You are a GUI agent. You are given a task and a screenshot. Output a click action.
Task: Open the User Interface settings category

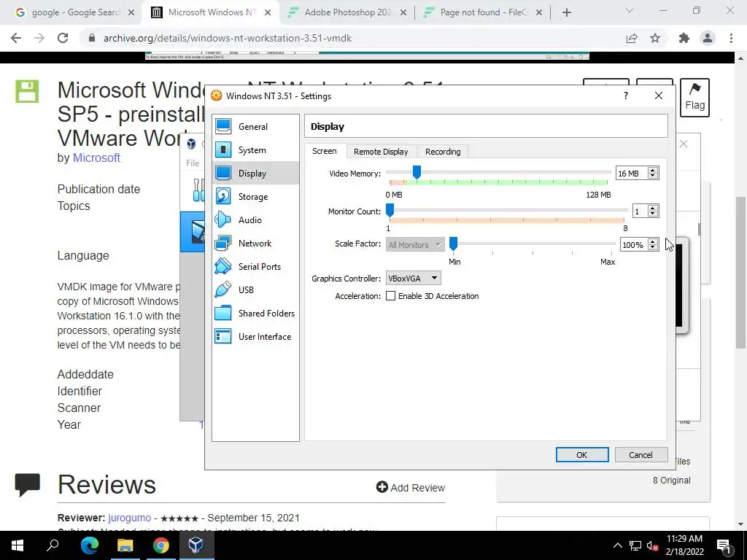pos(255,337)
